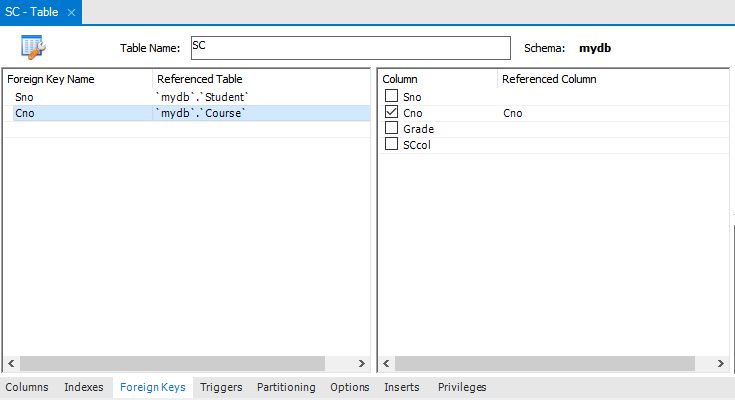Viewport: 735px width, 400px height.
Task: Check the Sno column checkbox
Action: click(391, 97)
